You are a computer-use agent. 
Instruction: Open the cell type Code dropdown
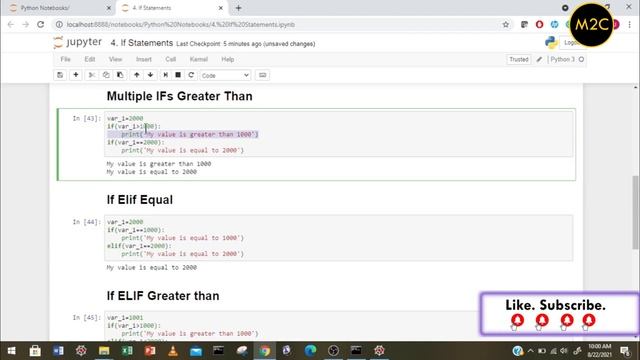point(225,76)
